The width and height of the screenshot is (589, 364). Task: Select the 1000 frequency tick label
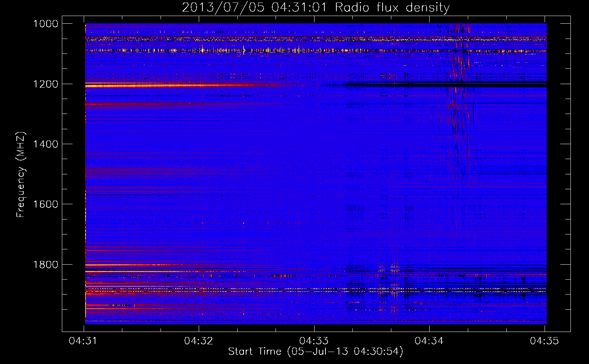tap(46, 24)
